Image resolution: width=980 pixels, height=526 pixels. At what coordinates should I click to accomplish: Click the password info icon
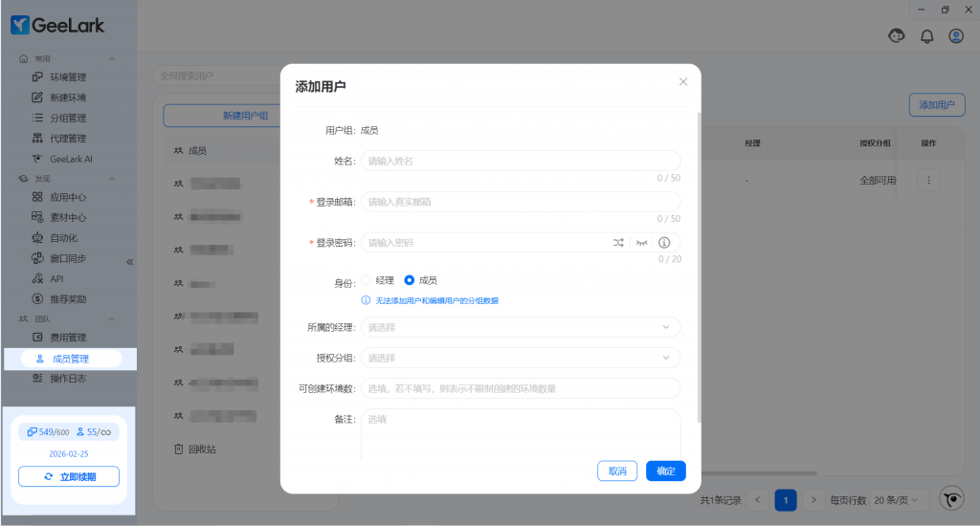click(x=664, y=243)
